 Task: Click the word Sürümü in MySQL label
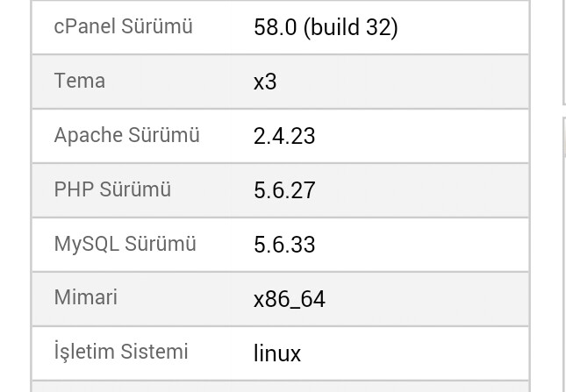point(161,244)
